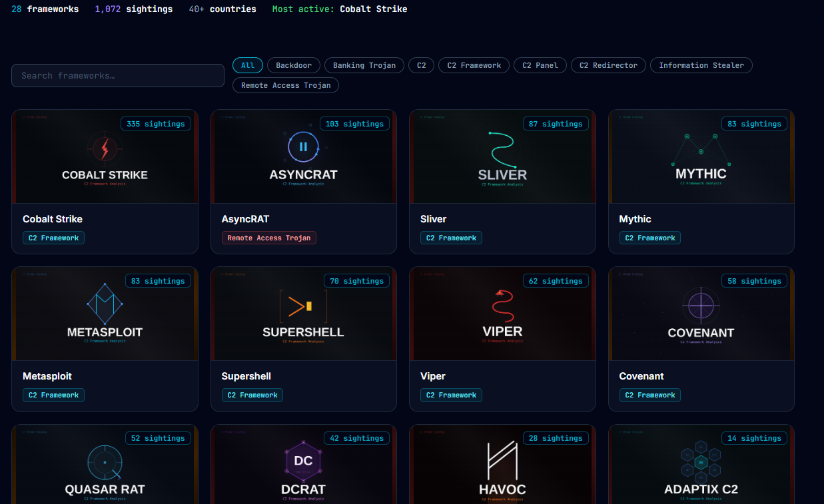Click the C2 Framework tag under Mythic
Screen dimensions: 824x504
[650, 238]
